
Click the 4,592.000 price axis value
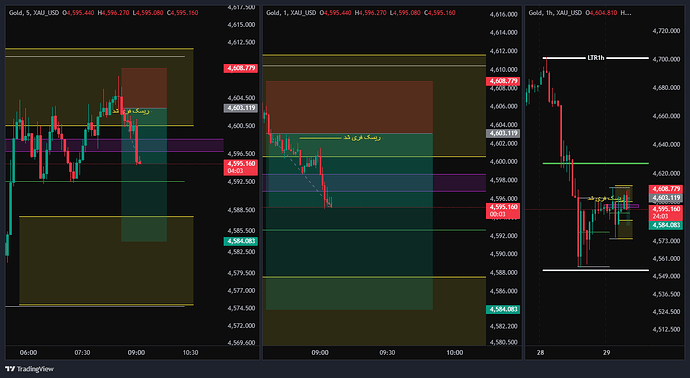click(503, 236)
